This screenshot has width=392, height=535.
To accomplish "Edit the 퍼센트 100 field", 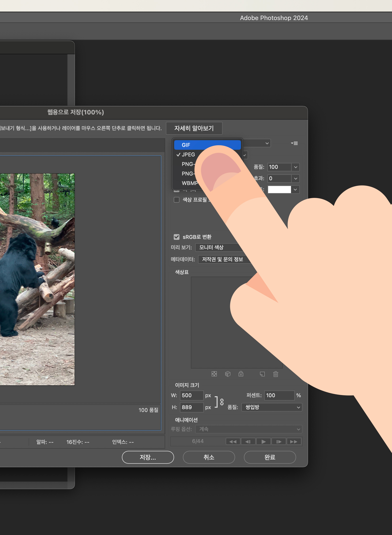I will point(279,395).
